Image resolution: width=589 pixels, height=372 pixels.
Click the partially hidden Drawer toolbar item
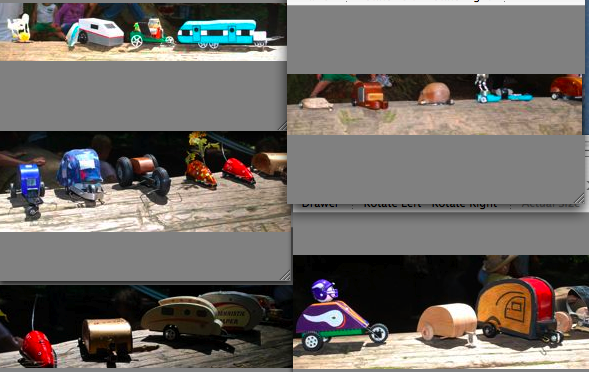[x=320, y=206]
